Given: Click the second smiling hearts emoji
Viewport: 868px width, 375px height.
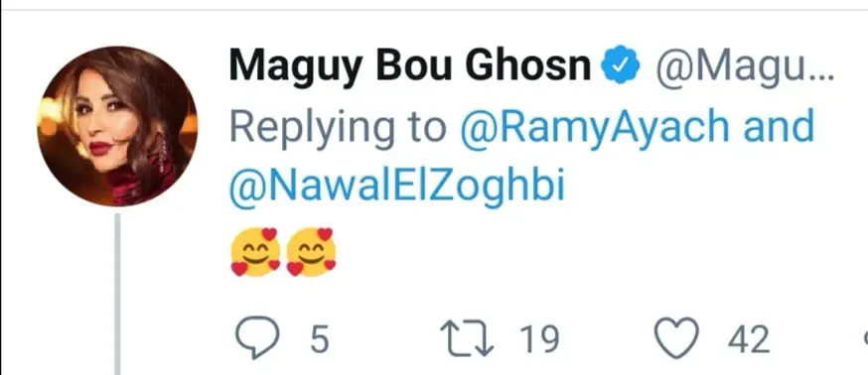Looking at the screenshot, I should [311, 252].
